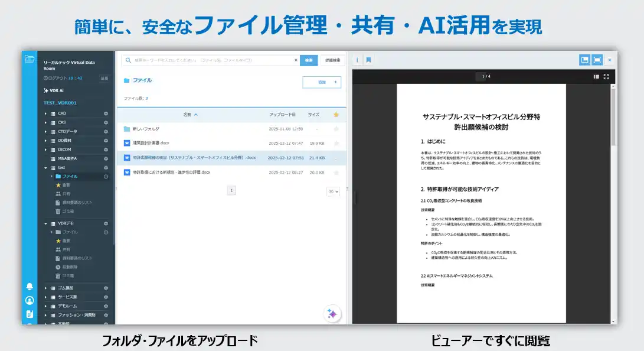Select 共有 under the test data room
Screen dimensions: 644x351
66,194
